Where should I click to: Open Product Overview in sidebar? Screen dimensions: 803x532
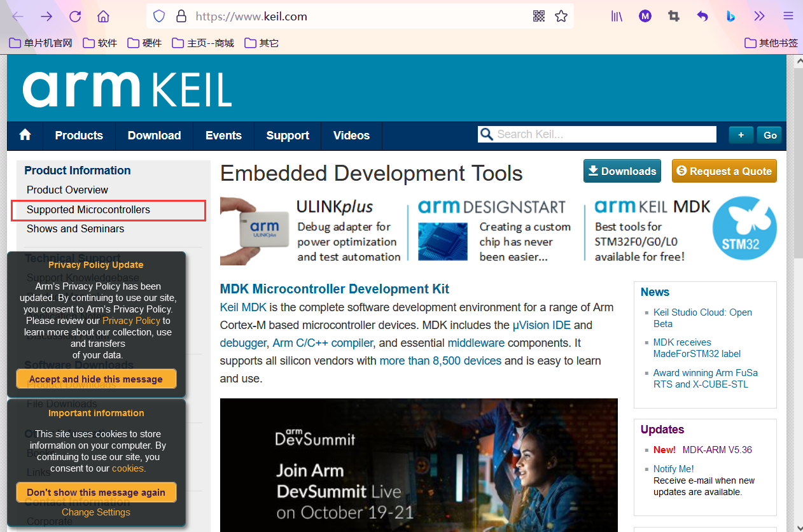pos(67,190)
